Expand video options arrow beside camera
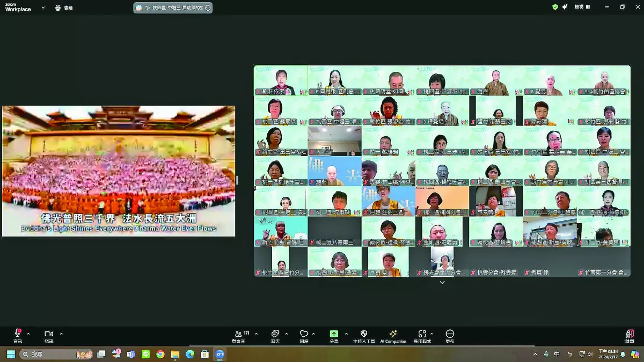 61,334
